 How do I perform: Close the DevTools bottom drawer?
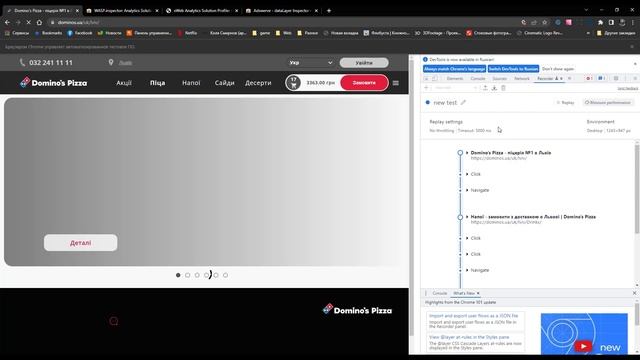click(634, 293)
